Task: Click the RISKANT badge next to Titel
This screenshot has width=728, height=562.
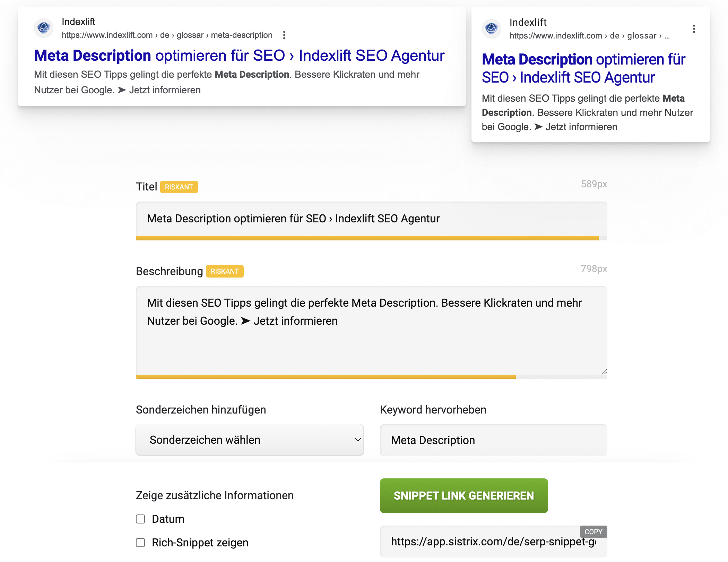Action: click(x=179, y=187)
